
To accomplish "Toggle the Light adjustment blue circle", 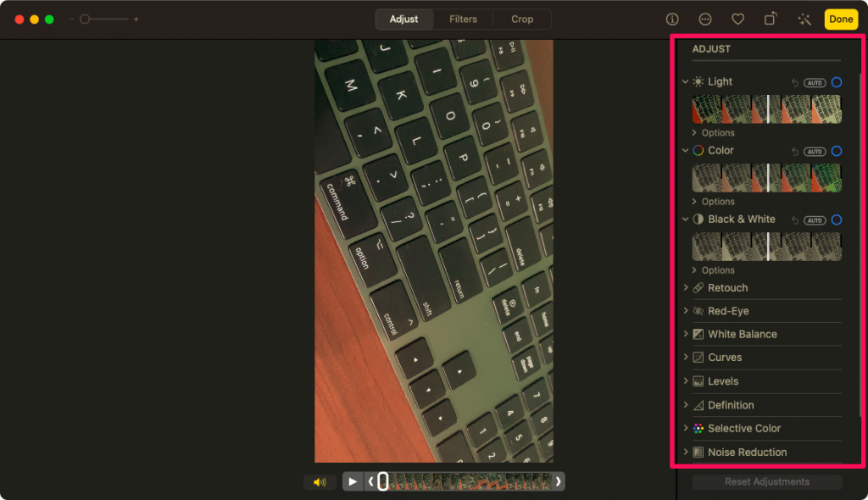I will pyautogui.click(x=836, y=82).
